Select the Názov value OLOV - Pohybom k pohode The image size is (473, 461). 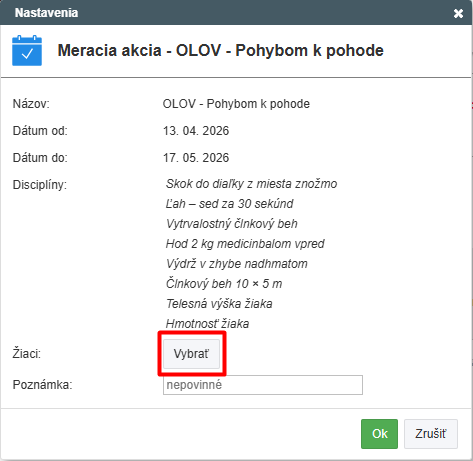pos(236,104)
